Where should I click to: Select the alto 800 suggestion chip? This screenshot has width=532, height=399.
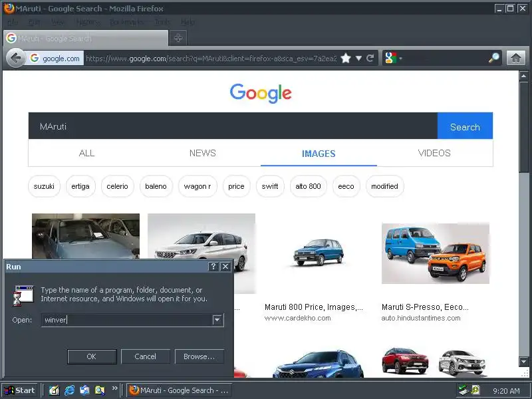[x=308, y=186]
